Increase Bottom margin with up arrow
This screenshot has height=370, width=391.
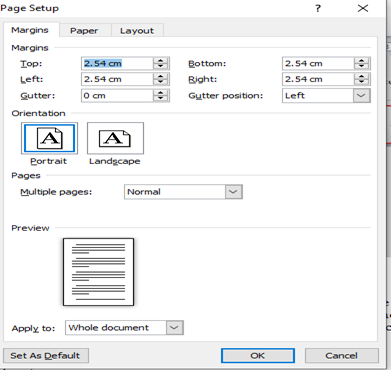pyautogui.click(x=362, y=61)
